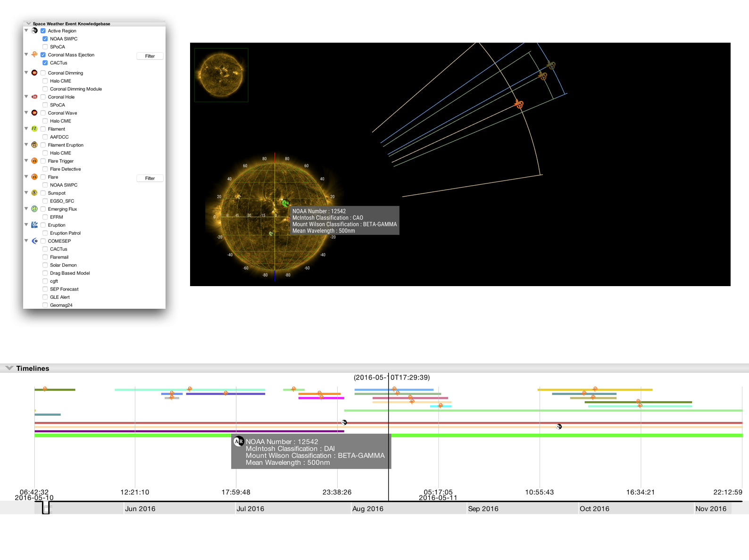Viewport: 749px width, 560px height.
Task: Collapse the Timelines panel
Action: click(9, 368)
